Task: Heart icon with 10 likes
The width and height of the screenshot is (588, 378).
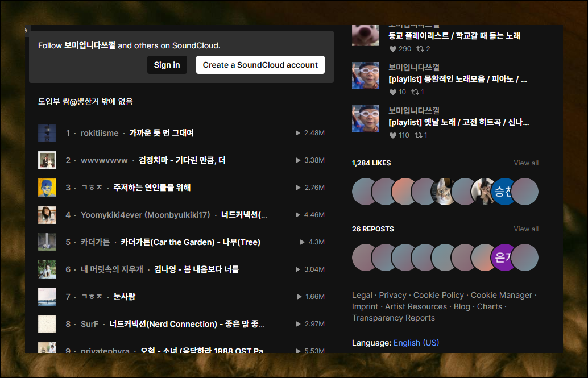Action: click(392, 92)
